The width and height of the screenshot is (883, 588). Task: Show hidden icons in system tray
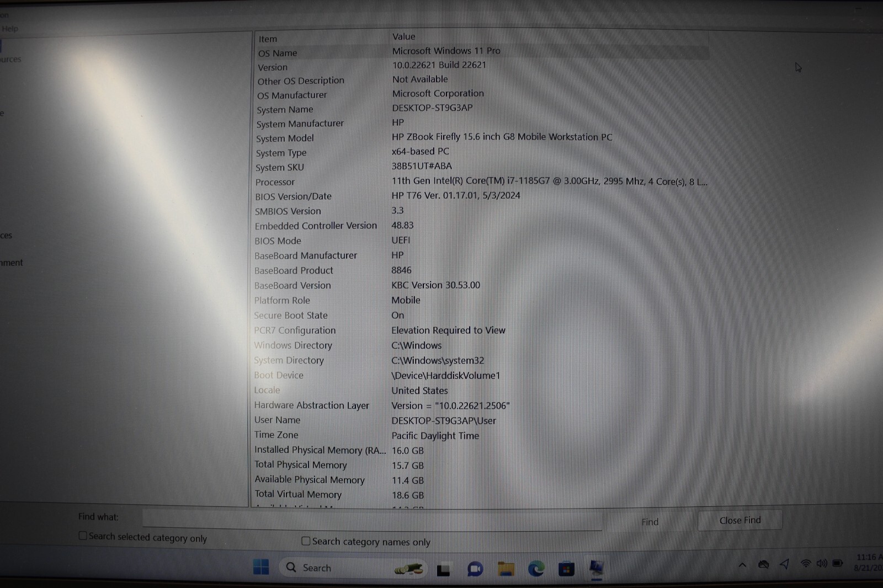(742, 565)
